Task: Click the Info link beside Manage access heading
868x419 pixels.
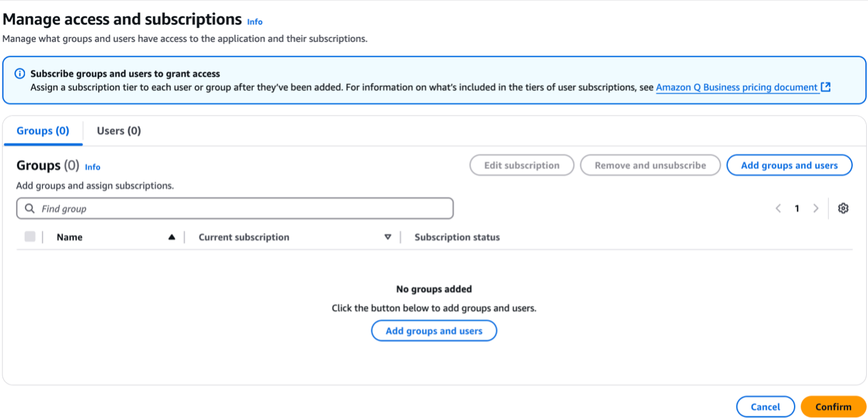Action: (x=254, y=22)
